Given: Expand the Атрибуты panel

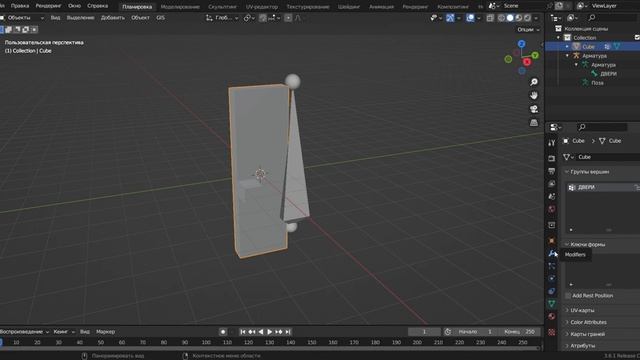Looking at the screenshot, I should pyautogui.click(x=582, y=346).
